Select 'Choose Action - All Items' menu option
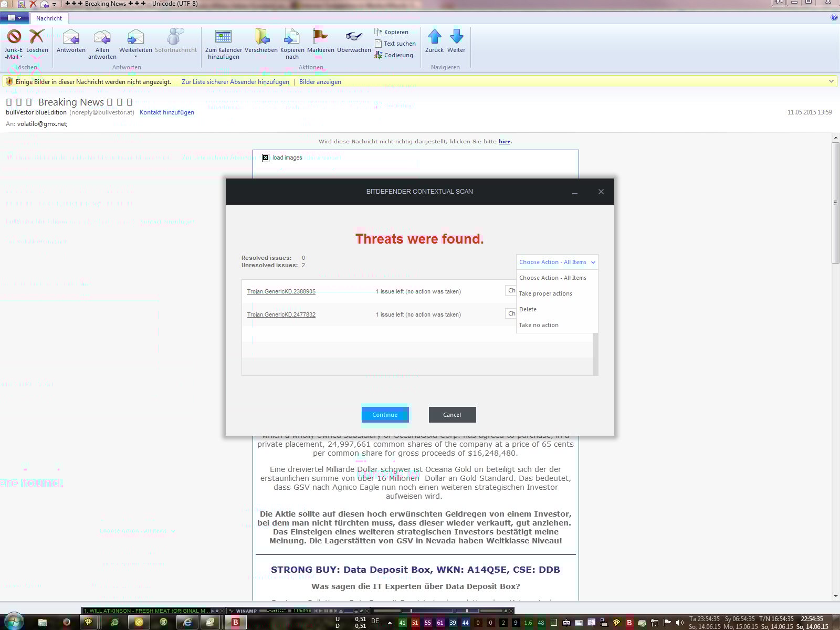Screen dimensions: 840x630 (x=557, y=278)
